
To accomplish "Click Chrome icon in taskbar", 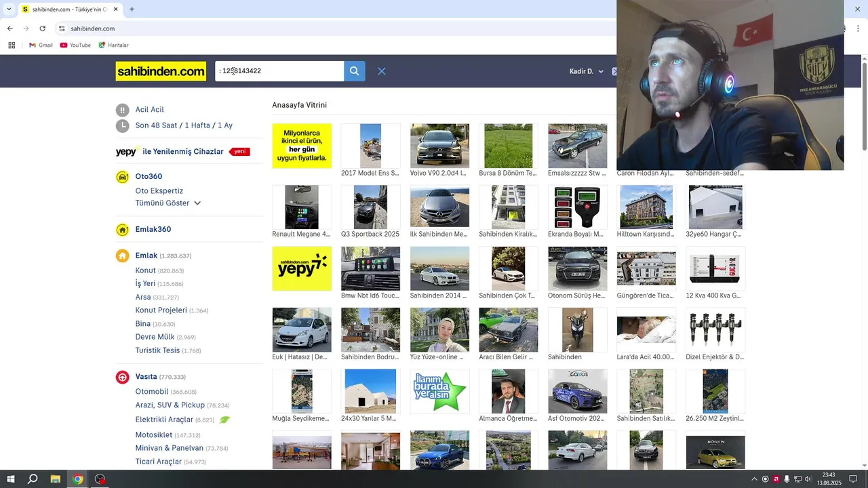I will click(x=78, y=479).
